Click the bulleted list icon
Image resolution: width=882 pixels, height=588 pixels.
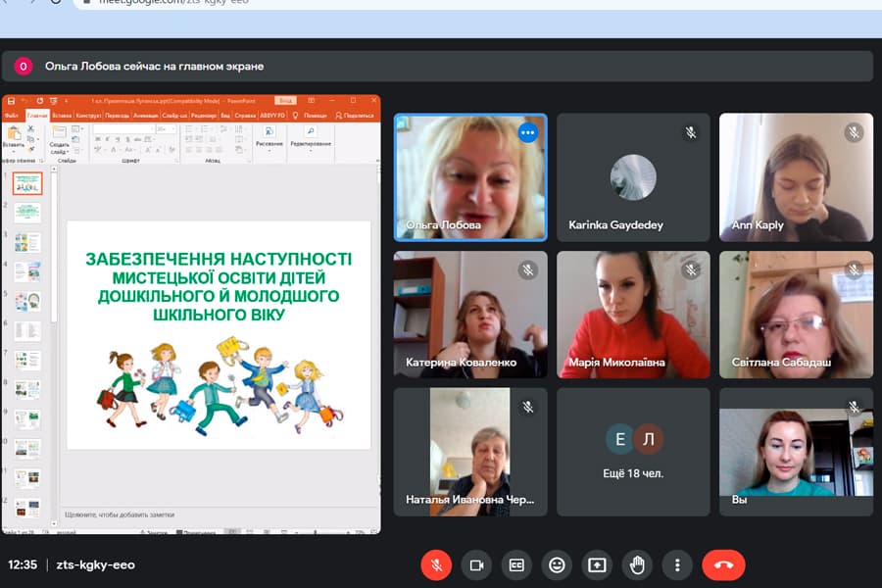coord(189,128)
